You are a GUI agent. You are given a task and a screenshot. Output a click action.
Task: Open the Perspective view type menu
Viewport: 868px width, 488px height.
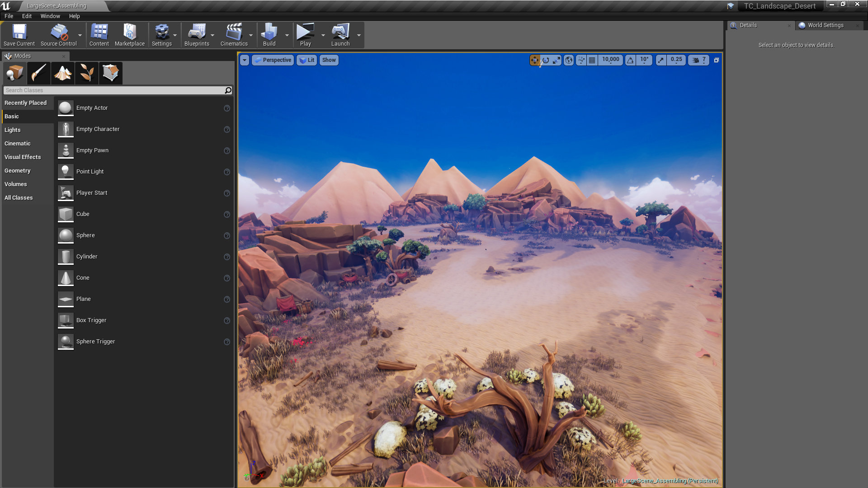click(x=273, y=60)
